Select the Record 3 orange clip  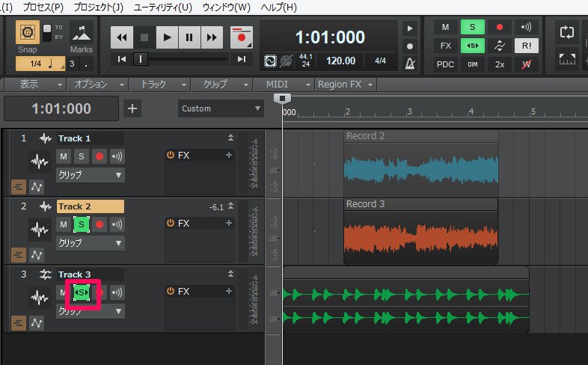[x=420, y=231]
